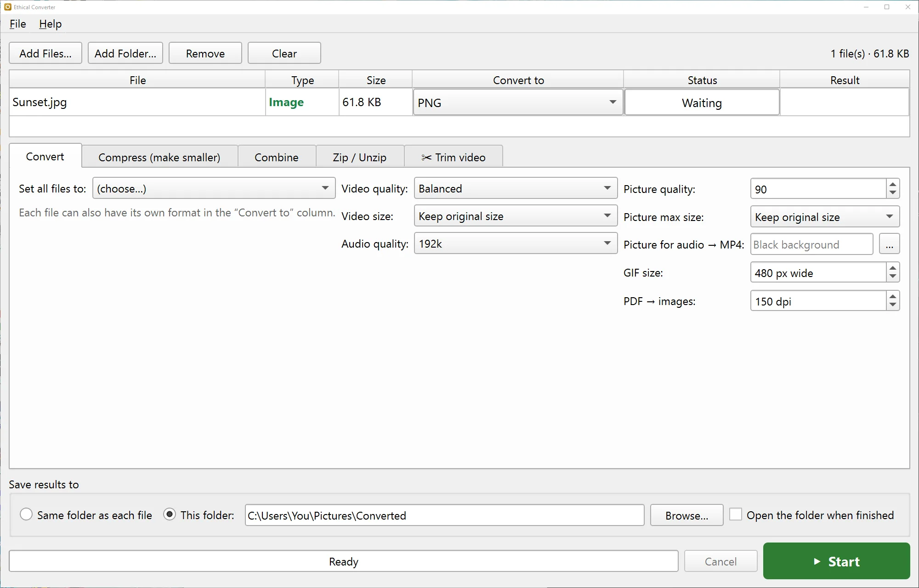Decrease Picture quality with down arrow
Image resolution: width=919 pixels, height=588 pixels.
pyautogui.click(x=892, y=193)
